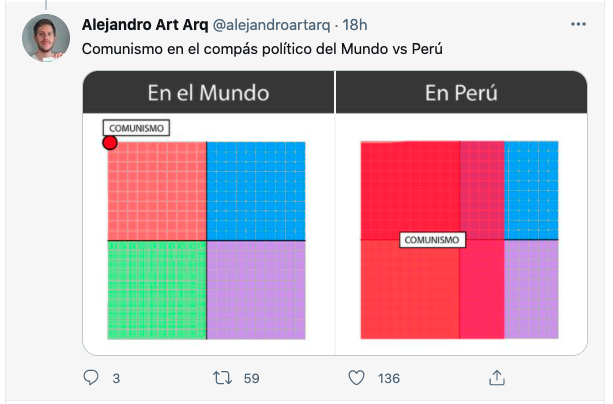The width and height of the screenshot is (613, 404).
Task: Click the blue quadrant in Mundo chart
Action: (256, 191)
